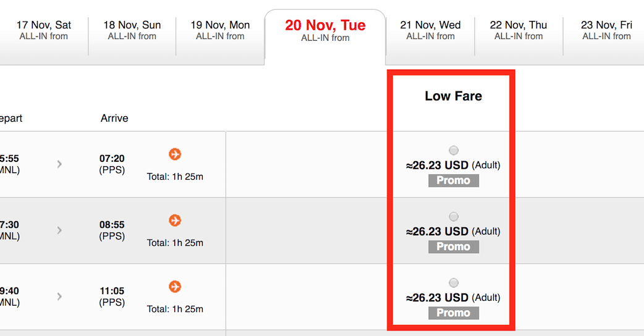Click airline icon for 11:05 arrival flight
The width and height of the screenshot is (644, 336).
(x=175, y=286)
